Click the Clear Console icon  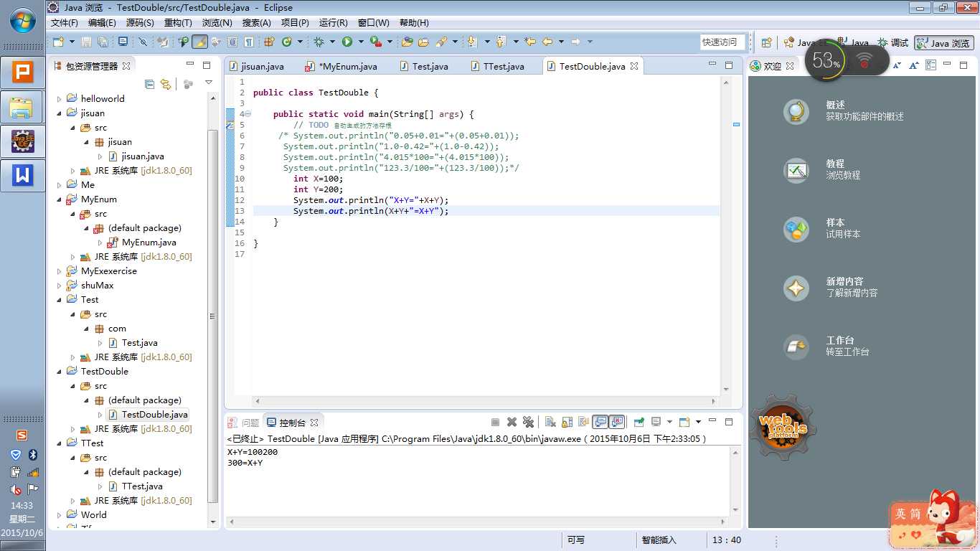pos(550,422)
